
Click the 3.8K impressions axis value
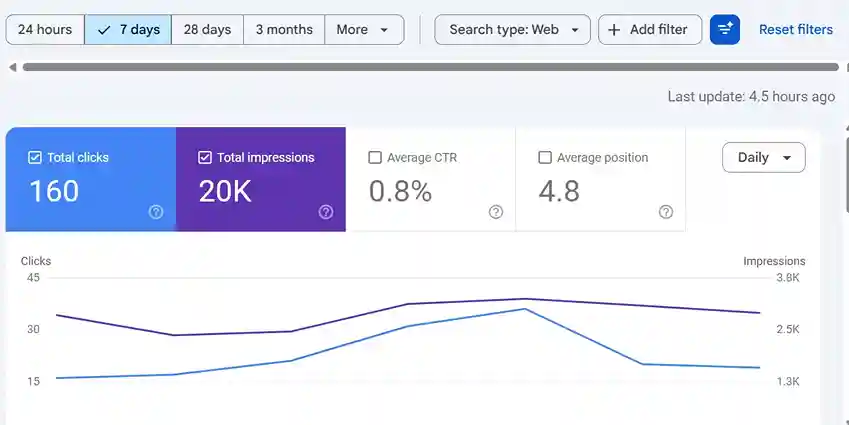pyautogui.click(x=788, y=278)
